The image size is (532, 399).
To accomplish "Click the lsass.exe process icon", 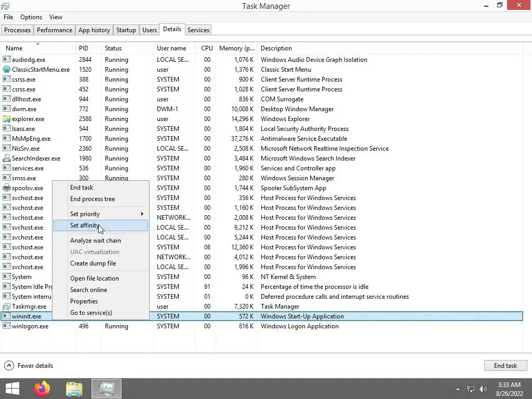I will pos(6,129).
